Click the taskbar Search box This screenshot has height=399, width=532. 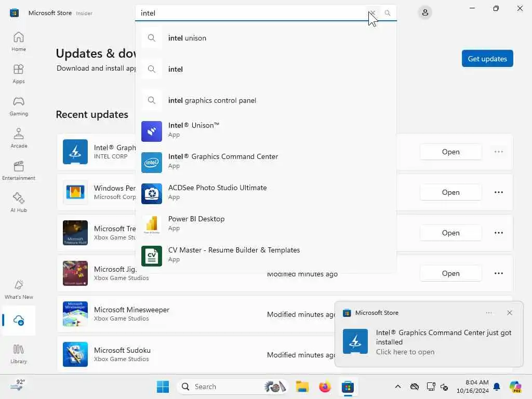(232, 387)
